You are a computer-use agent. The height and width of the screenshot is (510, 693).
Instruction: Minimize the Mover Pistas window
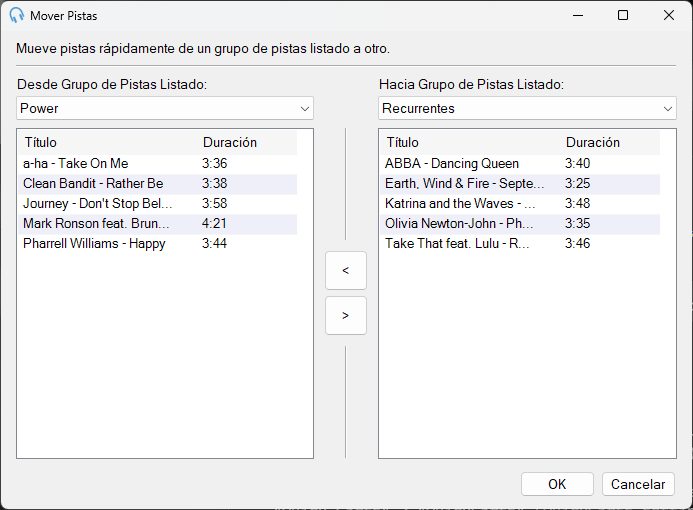(578, 15)
